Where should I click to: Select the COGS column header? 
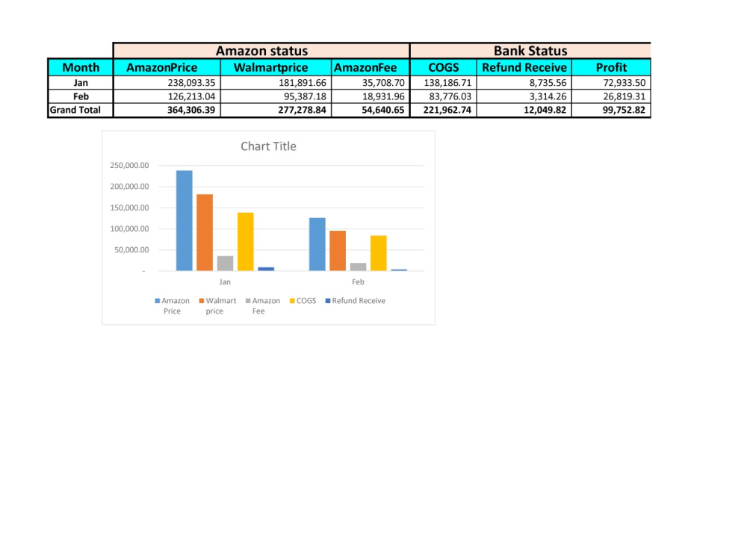pyautogui.click(x=443, y=68)
